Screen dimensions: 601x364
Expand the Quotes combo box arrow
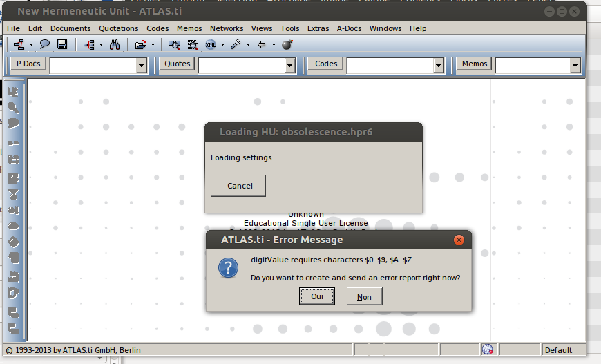(x=289, y=66)
